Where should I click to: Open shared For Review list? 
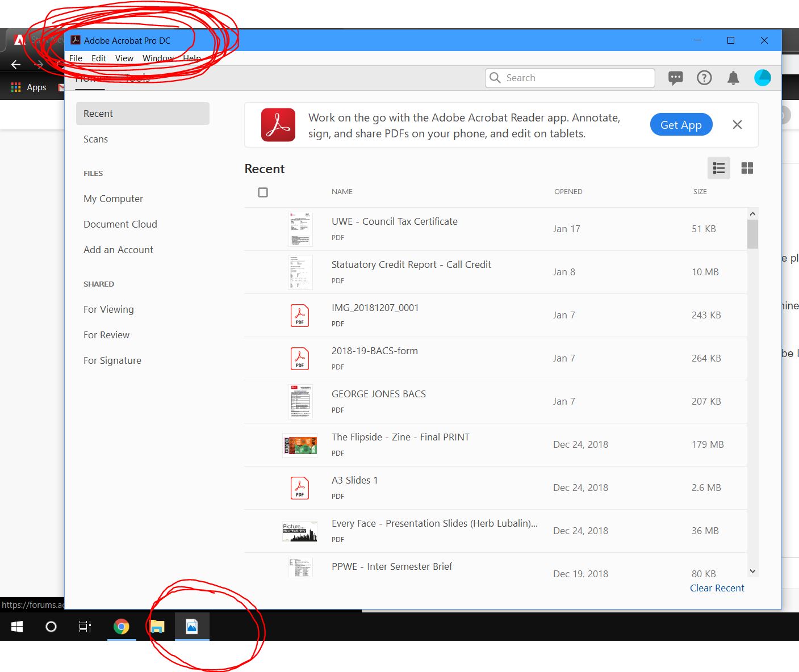[x=106, y=335]
